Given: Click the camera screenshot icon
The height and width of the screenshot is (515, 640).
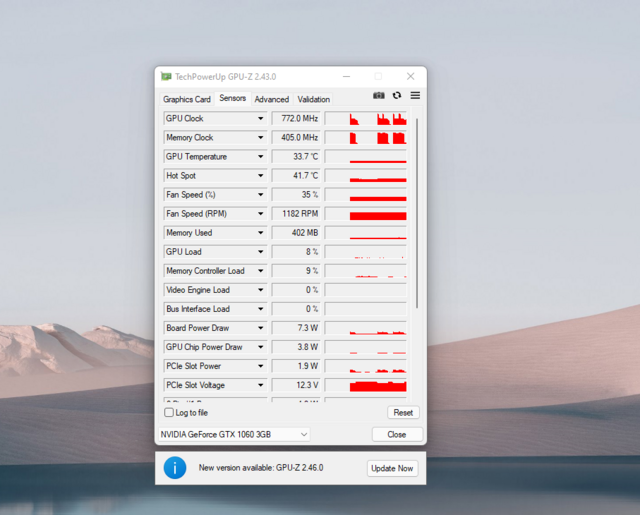Looking at the screenshot, I should click(x=379, y=96).
